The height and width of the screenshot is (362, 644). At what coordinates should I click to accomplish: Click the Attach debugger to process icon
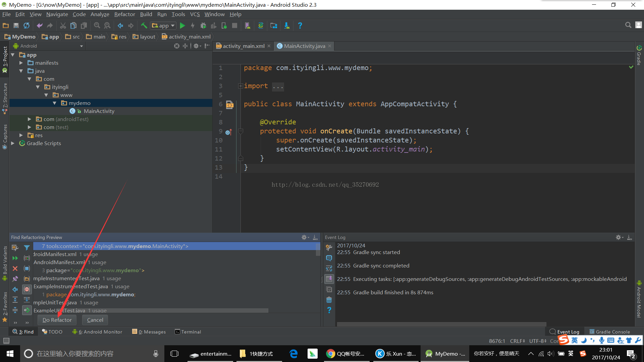pos(224,25)
